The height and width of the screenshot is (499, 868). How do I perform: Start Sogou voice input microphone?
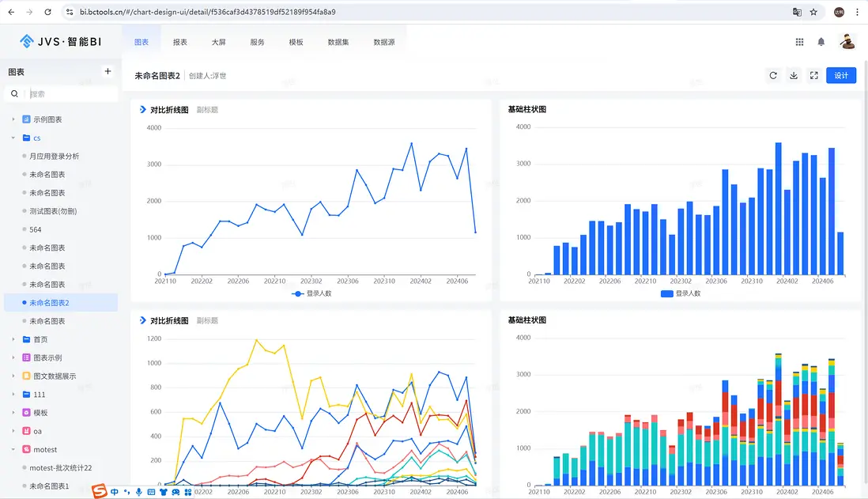[139, 492]
